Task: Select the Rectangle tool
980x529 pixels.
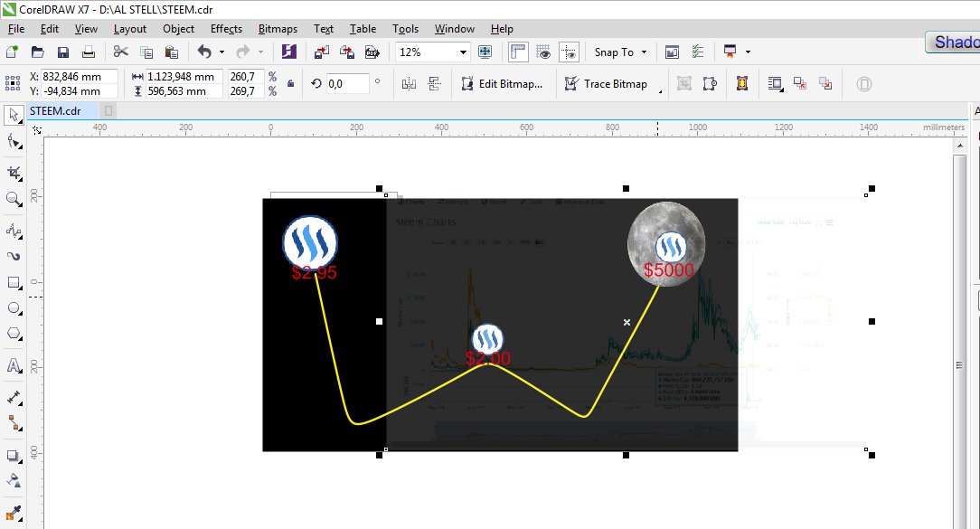Action: pyautogui.click(x=14, y=283)
